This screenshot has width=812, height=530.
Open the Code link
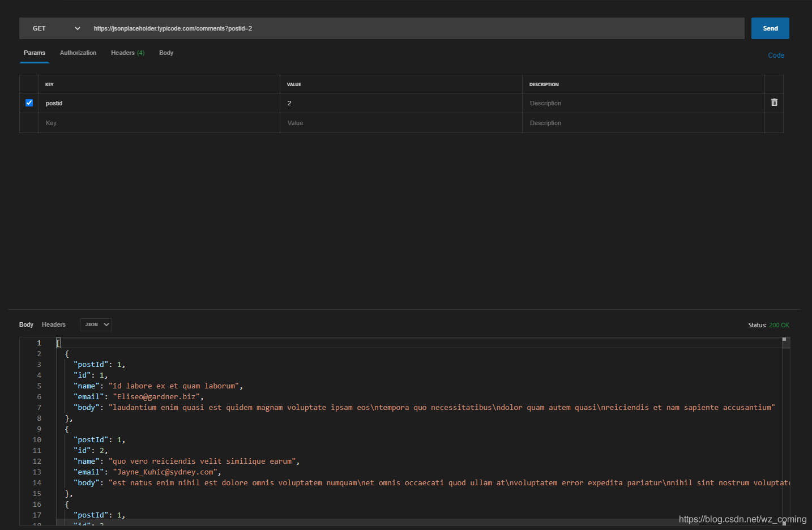(776, 55)
